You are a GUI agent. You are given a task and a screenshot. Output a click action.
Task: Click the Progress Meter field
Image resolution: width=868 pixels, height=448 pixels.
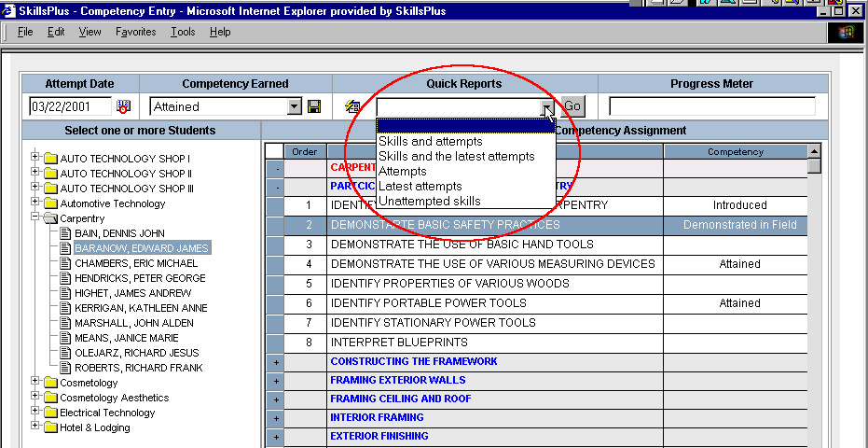pyautogui.click(x=712, y=106)
